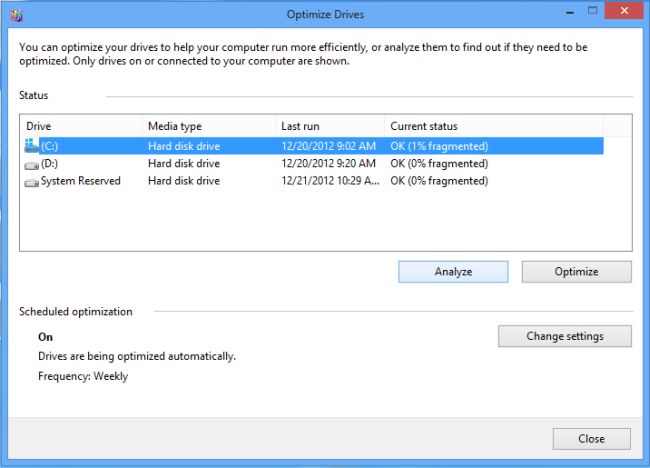Click Hard disk drive cell in System Reserved row
This screenshot has height=468, width=650.
pos(184,181)
